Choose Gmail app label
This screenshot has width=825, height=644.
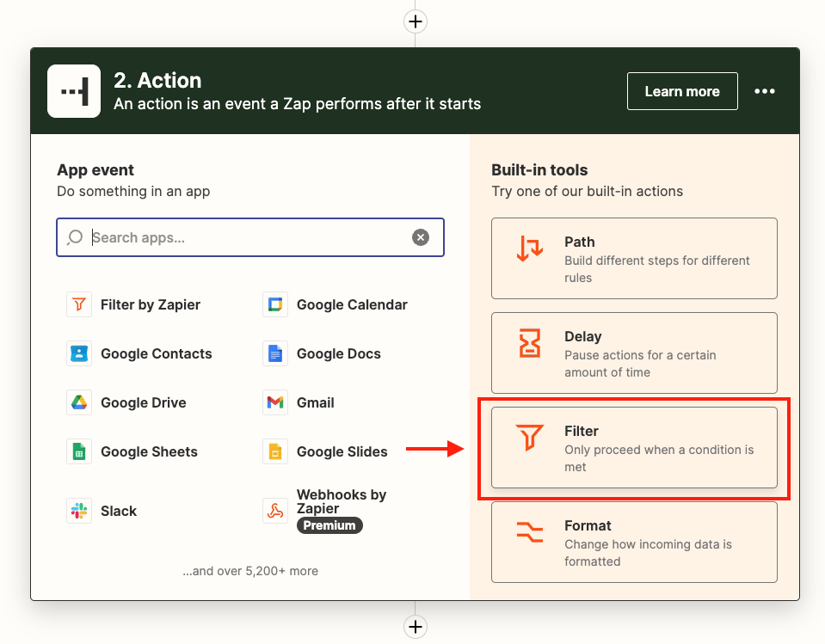coord(316,402)
